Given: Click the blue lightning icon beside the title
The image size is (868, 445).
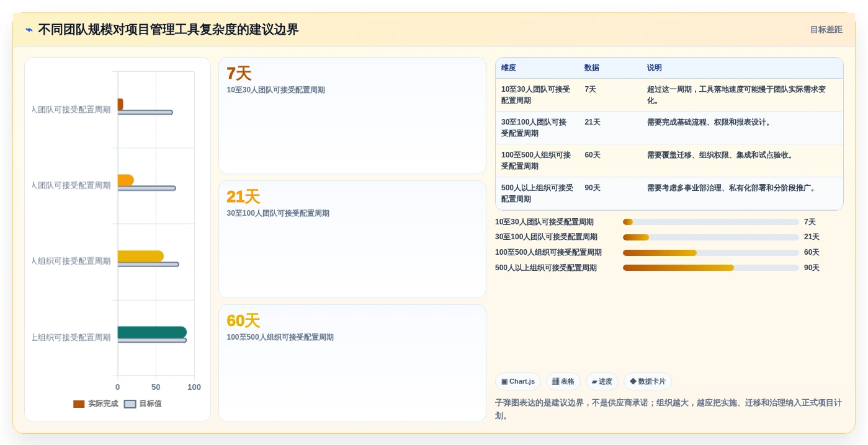Looking at the screenshot, I should click(x=29, y=30).
